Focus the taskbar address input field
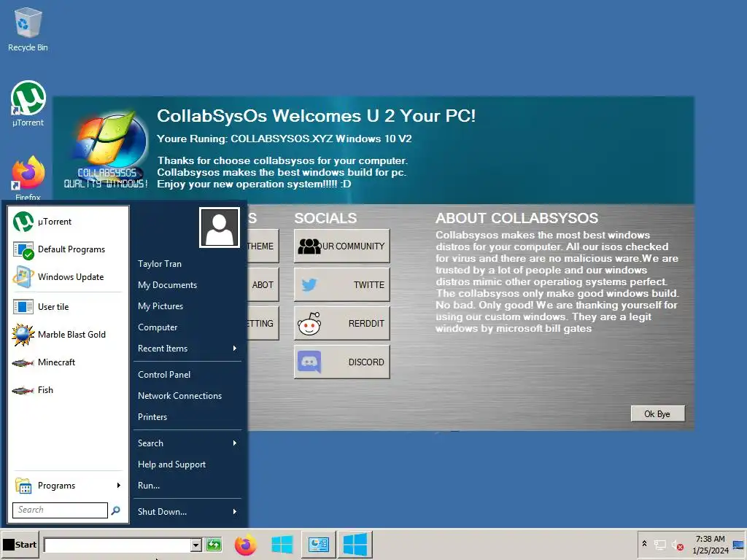This screenshot has width=747, height=560. [117, 545]
